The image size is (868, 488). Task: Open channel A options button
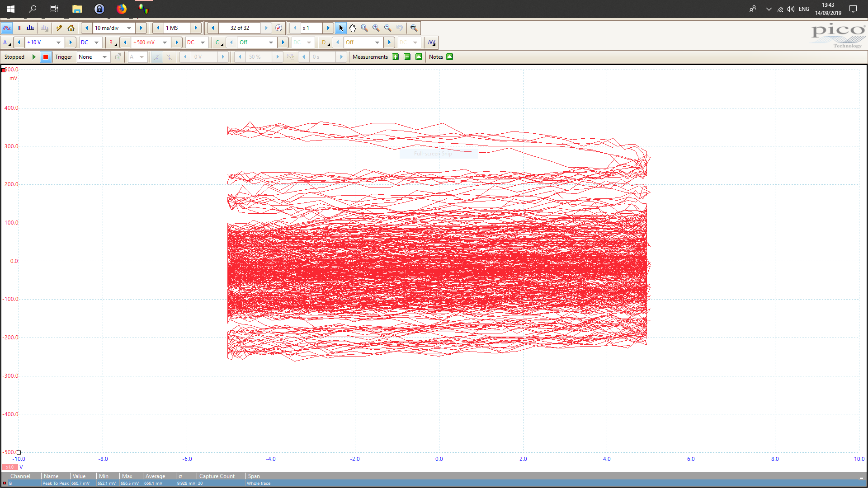pos(6,42)
